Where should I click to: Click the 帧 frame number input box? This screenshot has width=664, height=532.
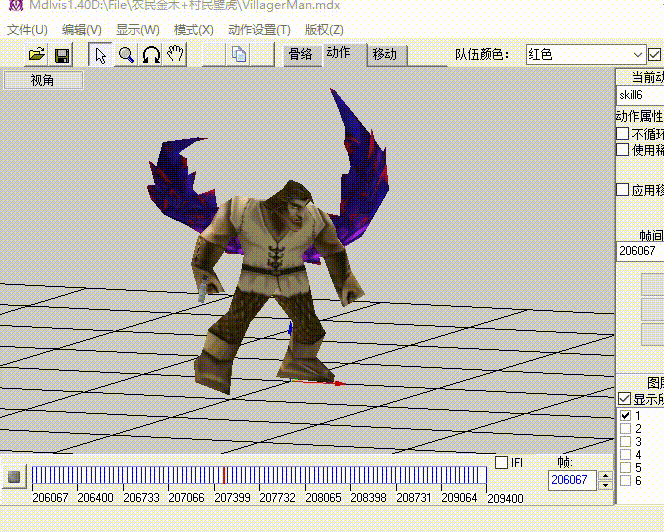point(572,480)
